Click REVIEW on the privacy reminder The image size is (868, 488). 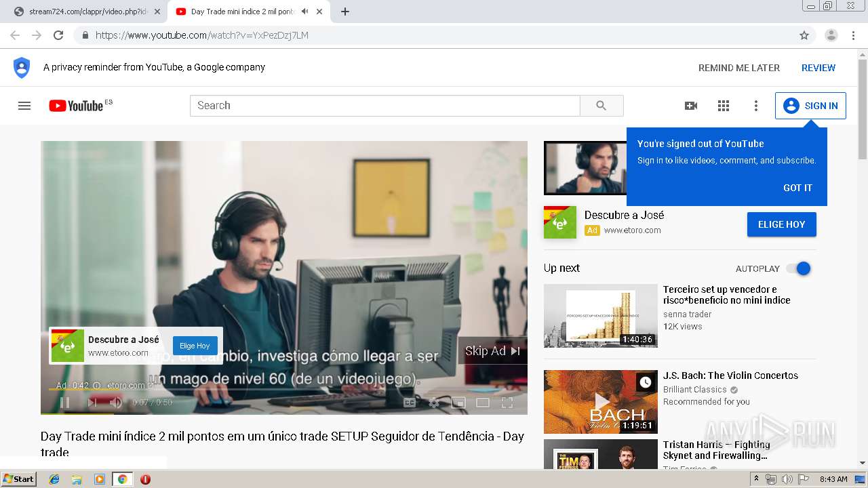[x=818, y=68]
